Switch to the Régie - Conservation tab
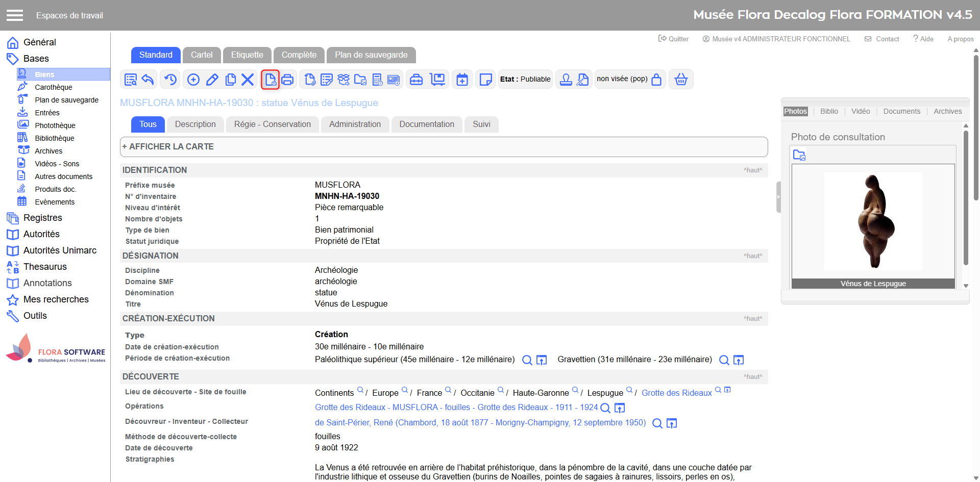The width and height of the screenshot is (980, 482). pyautogui.click(x=272, y=124)
